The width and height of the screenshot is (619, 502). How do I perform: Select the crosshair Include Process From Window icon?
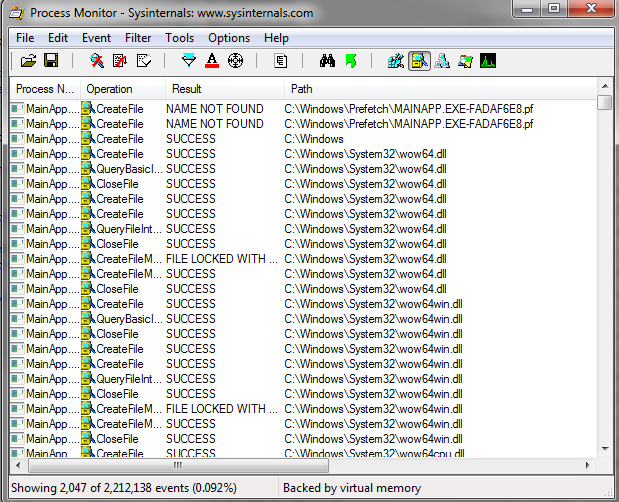[x=236, y=61]
